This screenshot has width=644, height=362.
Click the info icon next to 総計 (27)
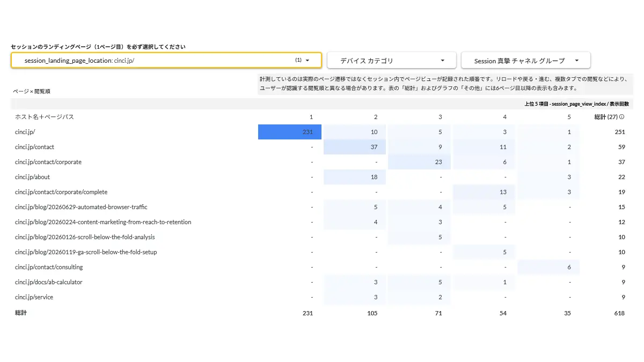point(622,117)
